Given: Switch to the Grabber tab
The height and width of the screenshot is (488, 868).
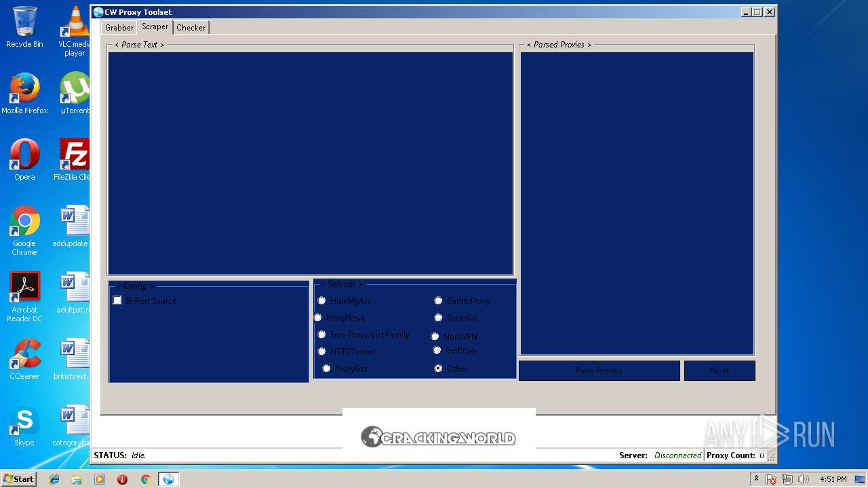Looking at the screenshot, I should click(119, 28).
